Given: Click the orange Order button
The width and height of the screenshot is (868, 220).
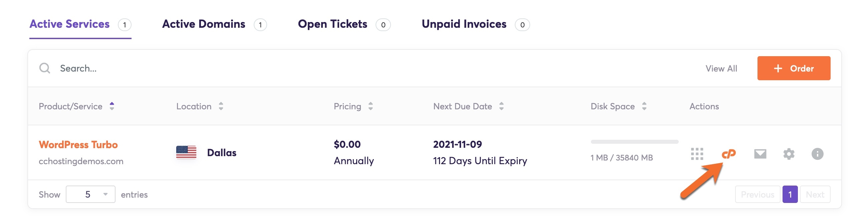Looking at the screenshot, I should 794,68.
